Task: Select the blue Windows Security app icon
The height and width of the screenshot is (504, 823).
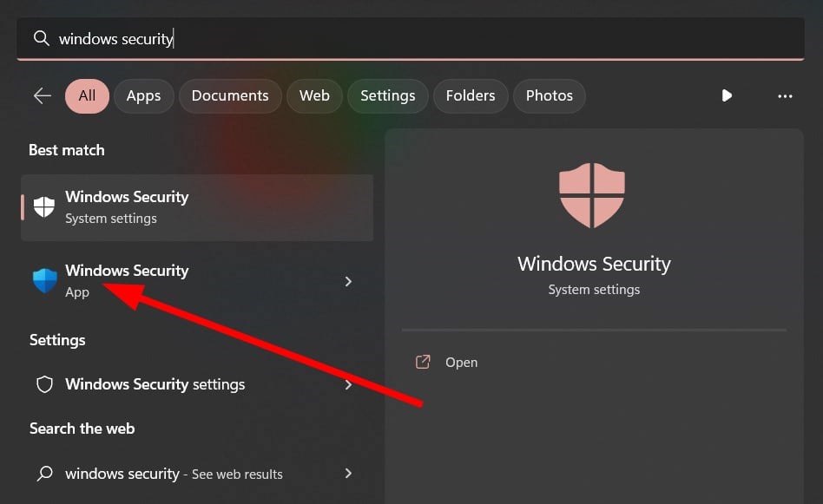Action: [43, 280]
